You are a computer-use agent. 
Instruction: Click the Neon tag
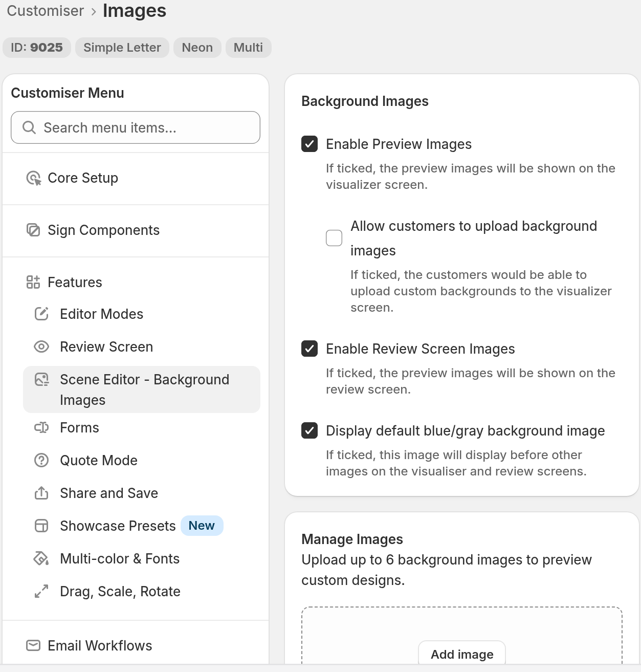(x=197, y=48)
